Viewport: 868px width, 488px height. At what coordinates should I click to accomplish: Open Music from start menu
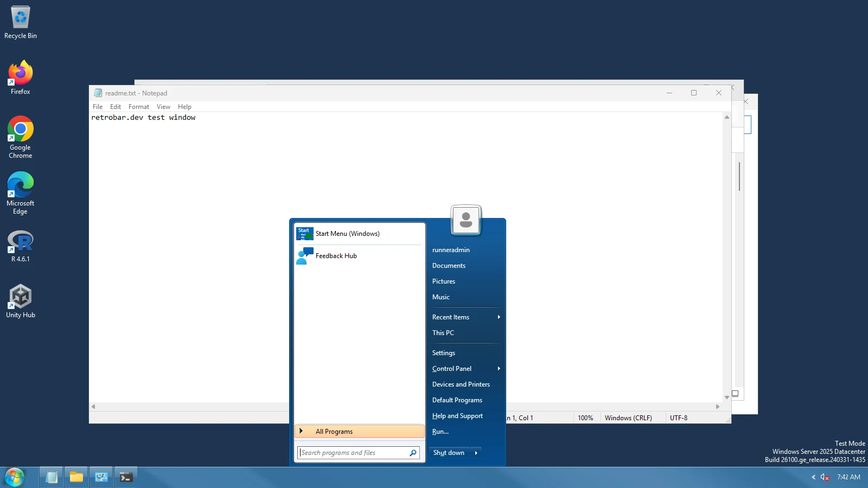[x=465, y=297]
